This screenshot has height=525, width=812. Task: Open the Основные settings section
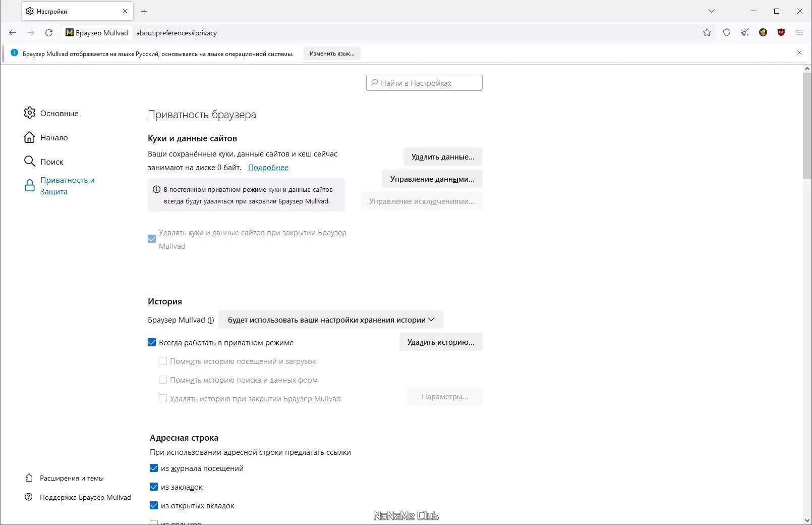[x=60, y=113]
